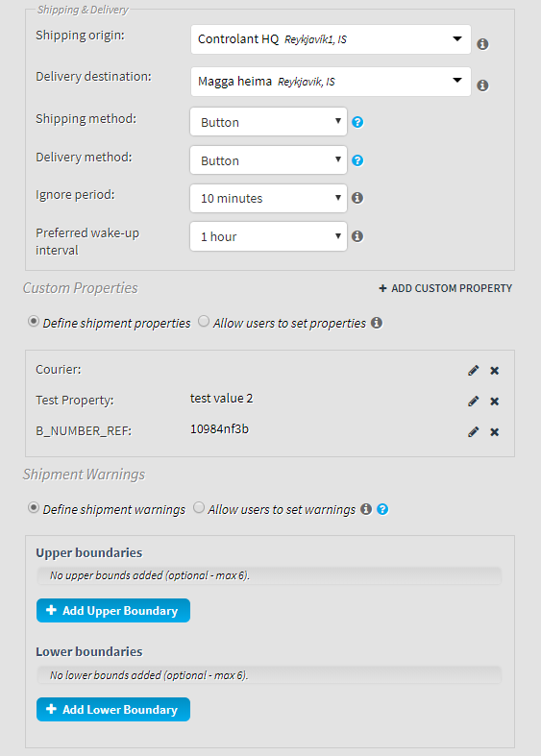541x756 pixels.
Task: Click info icon next to Shipping origin
Action: 482,44
